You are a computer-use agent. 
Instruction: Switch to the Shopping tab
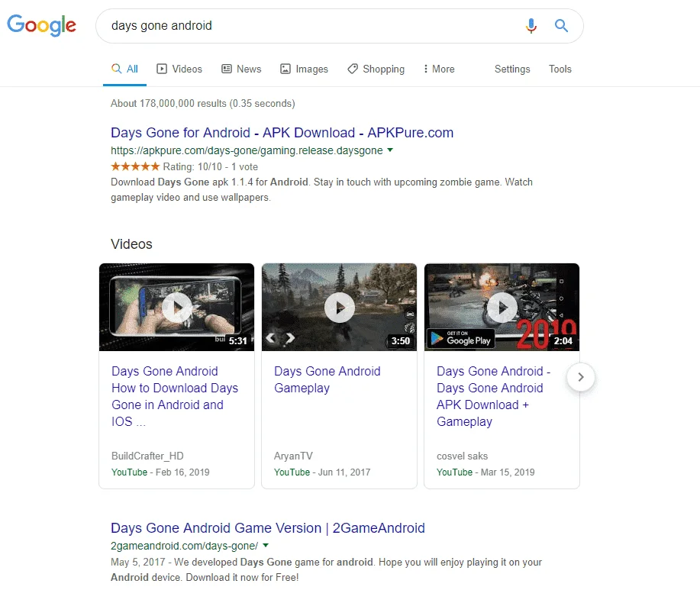[x=376, y=69]
